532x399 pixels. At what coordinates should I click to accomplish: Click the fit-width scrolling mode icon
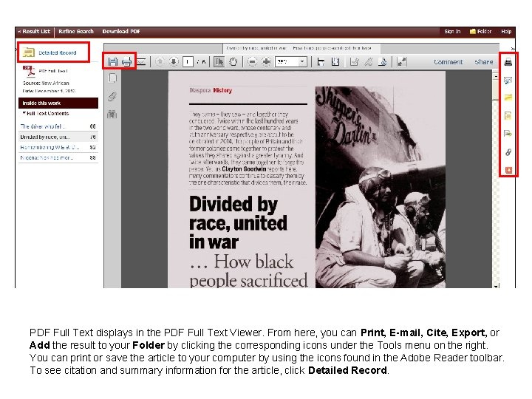(x=321, y=62)
